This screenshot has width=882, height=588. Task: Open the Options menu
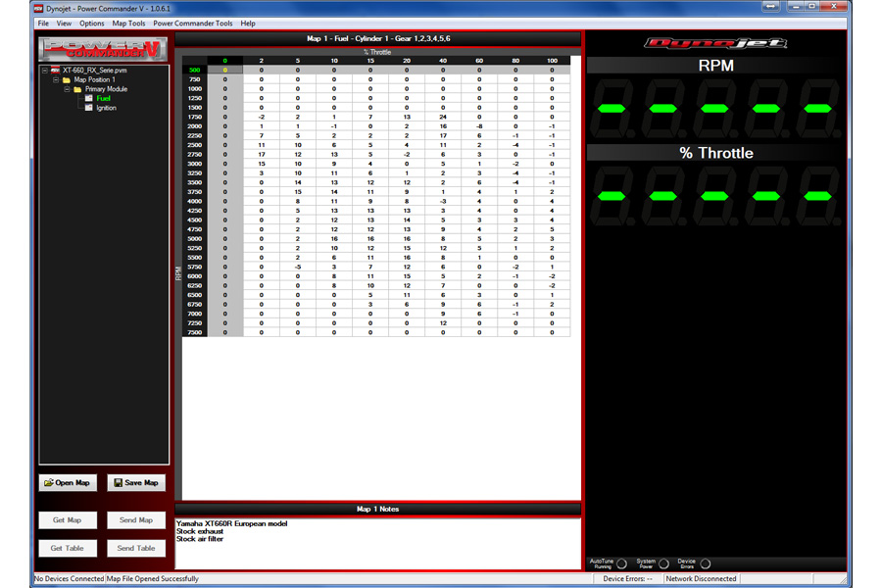(92, 24)
